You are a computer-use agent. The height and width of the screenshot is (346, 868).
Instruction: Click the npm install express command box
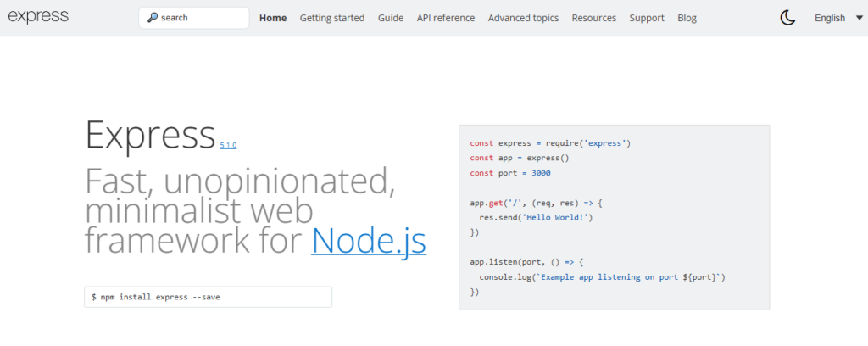[209, 297]
